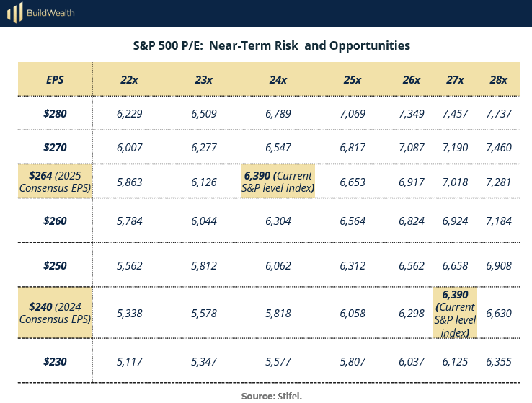Screen dimensions: 532x403
Task: Select the 5,117 value in $230 row
Action: 130,361
